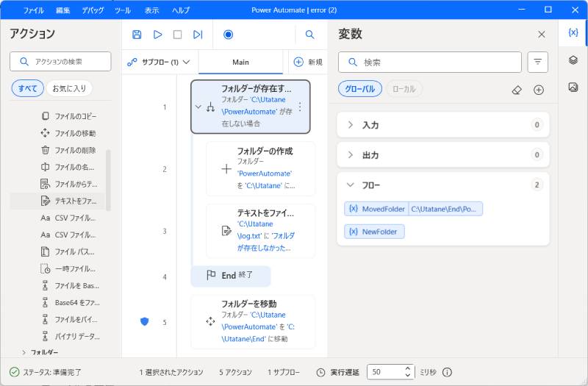This screenshot has width=588, height=386.
Task: Open the Images side pane icon
Action: point(573,87)
